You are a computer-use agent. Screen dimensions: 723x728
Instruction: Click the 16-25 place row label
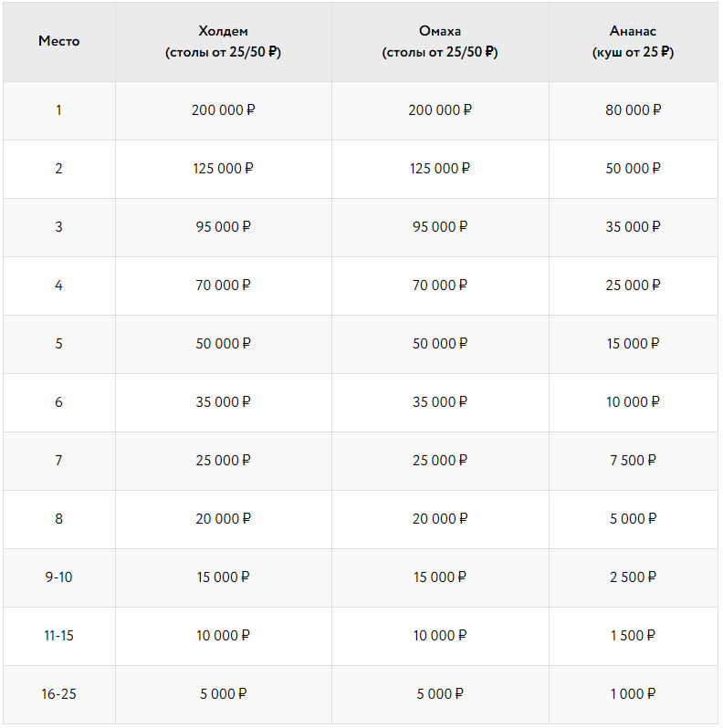click(x=58, y=694)
